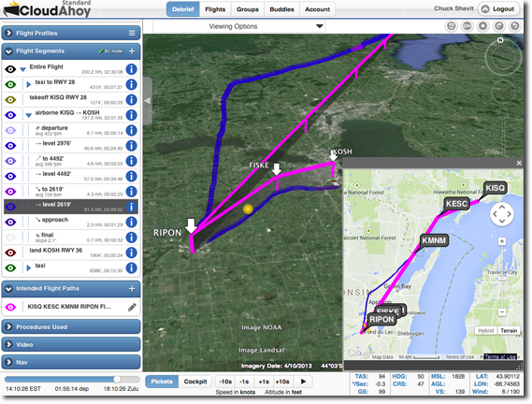Open info for taxi to RWY 28
This screenshot has height=404, width=532.
click(x=131, y=84)
